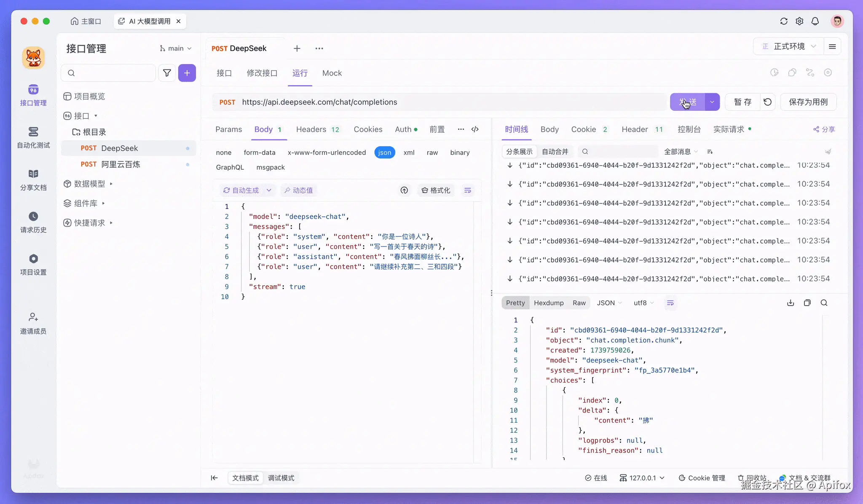The image size is (863, 504).
Task: Click the notification bell icon
Action: [x=815, y=21]
